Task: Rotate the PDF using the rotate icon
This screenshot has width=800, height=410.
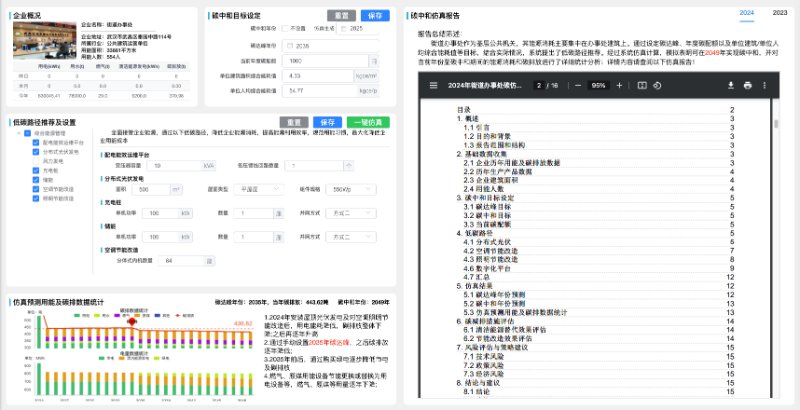Action: point(657,86)
